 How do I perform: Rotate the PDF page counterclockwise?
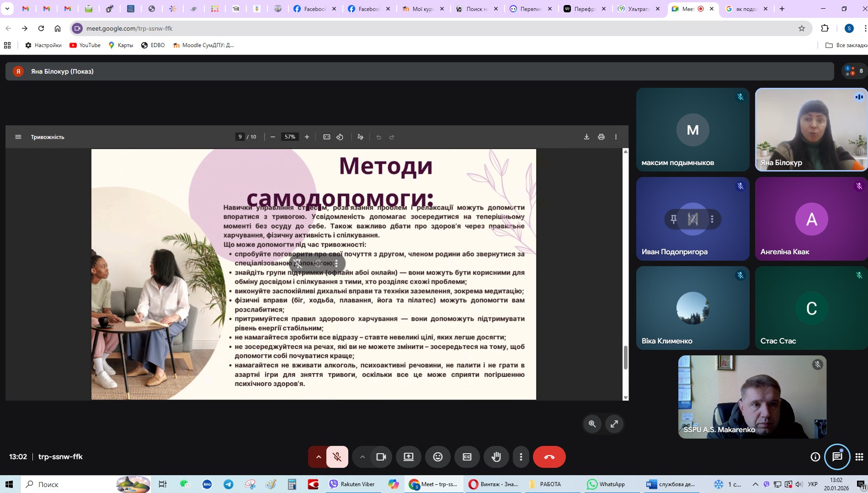click(340, 137)
